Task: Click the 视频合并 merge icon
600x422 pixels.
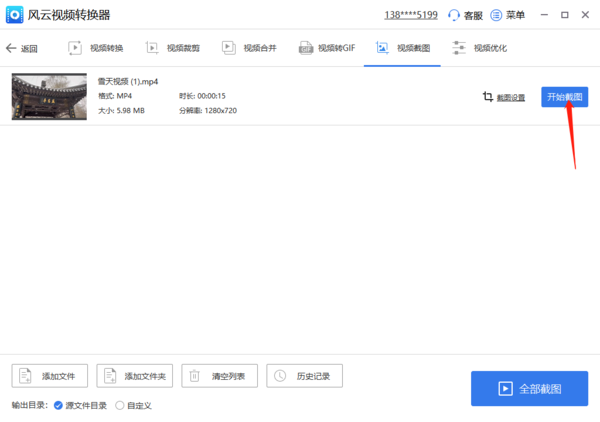Action: [229, 48]
